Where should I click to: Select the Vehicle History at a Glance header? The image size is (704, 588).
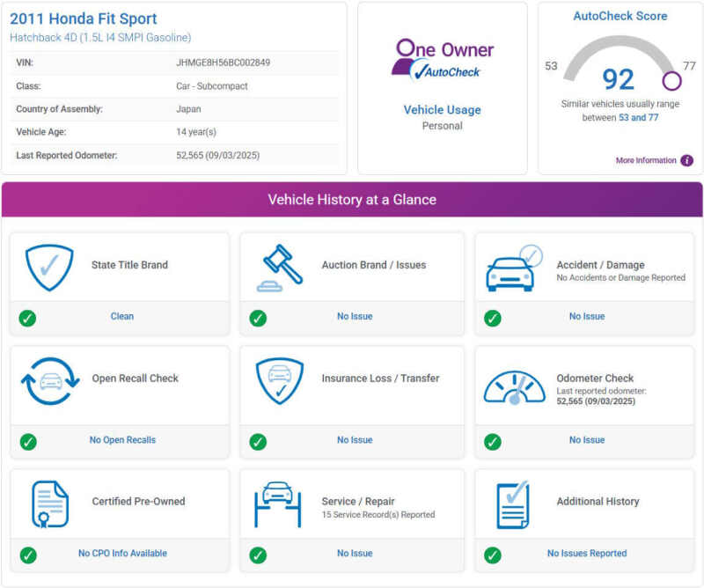(x=352, y=200)
